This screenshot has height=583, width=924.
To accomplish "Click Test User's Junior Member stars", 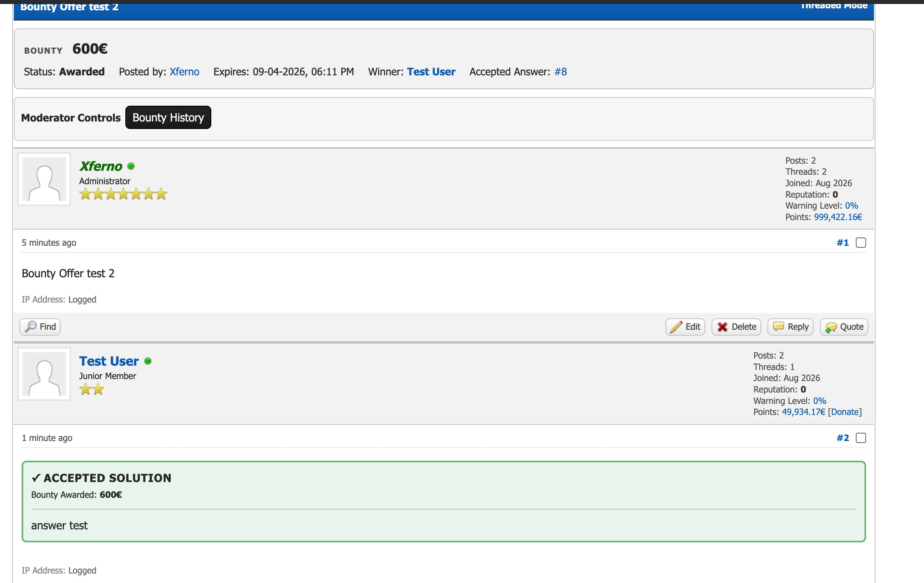I will (x=92, y=389).
